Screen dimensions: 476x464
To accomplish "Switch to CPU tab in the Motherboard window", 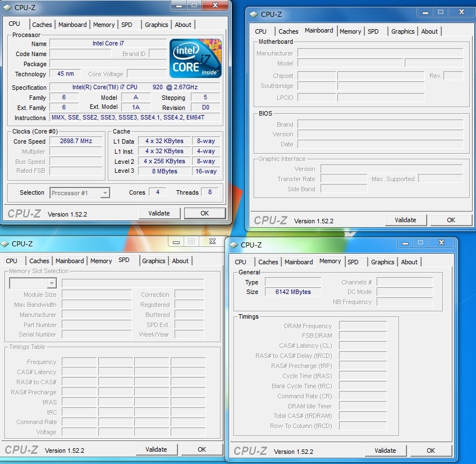I will [260, 31].
